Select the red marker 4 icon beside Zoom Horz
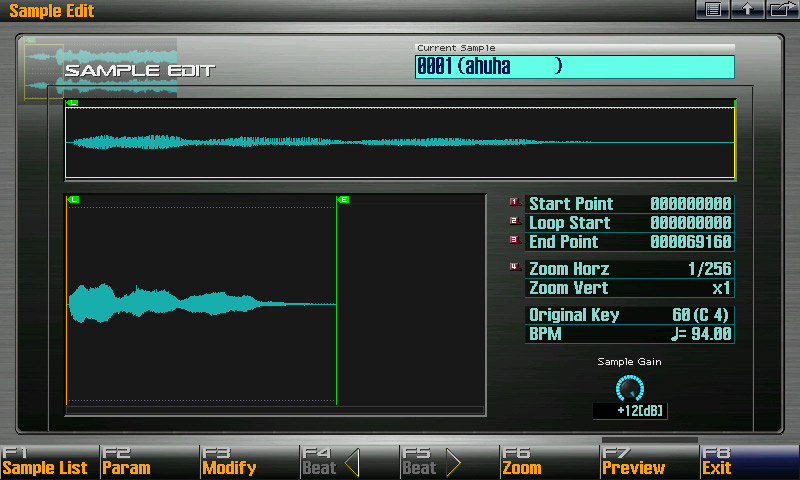Image resolution: width=800 pixels, height=480 pixels. click(515, 267)
